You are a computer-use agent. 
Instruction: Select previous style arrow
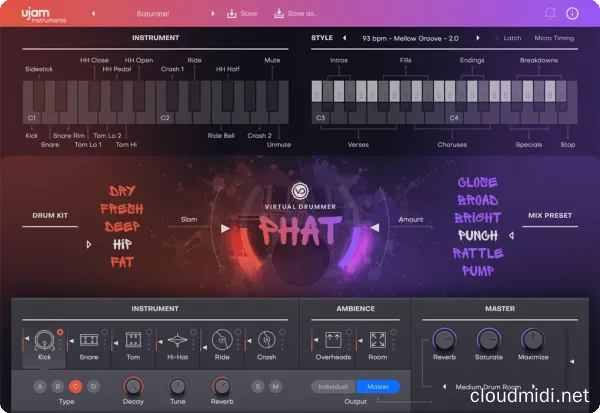point(344,38)
